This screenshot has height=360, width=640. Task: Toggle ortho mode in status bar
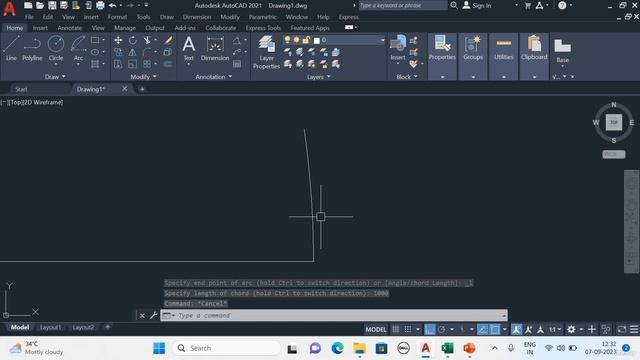click(x=429, y=329)
